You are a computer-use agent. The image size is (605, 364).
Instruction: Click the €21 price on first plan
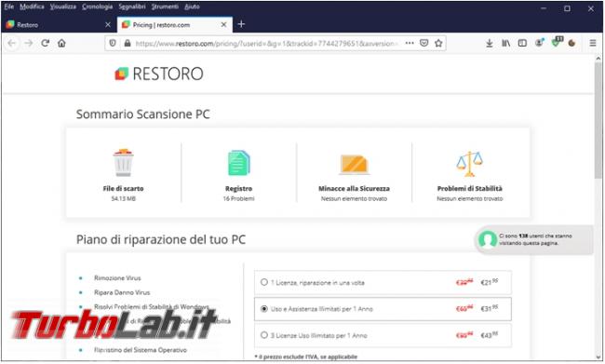(490, 282)
